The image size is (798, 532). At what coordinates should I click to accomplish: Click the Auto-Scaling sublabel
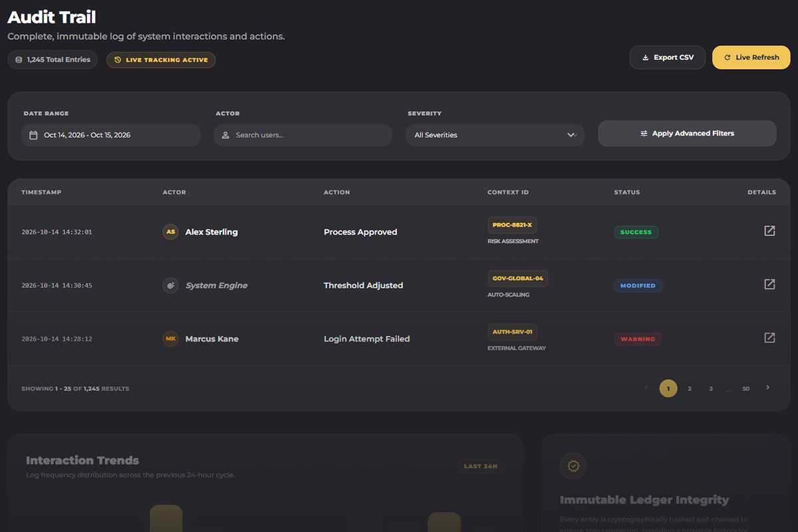pos(508,295)
